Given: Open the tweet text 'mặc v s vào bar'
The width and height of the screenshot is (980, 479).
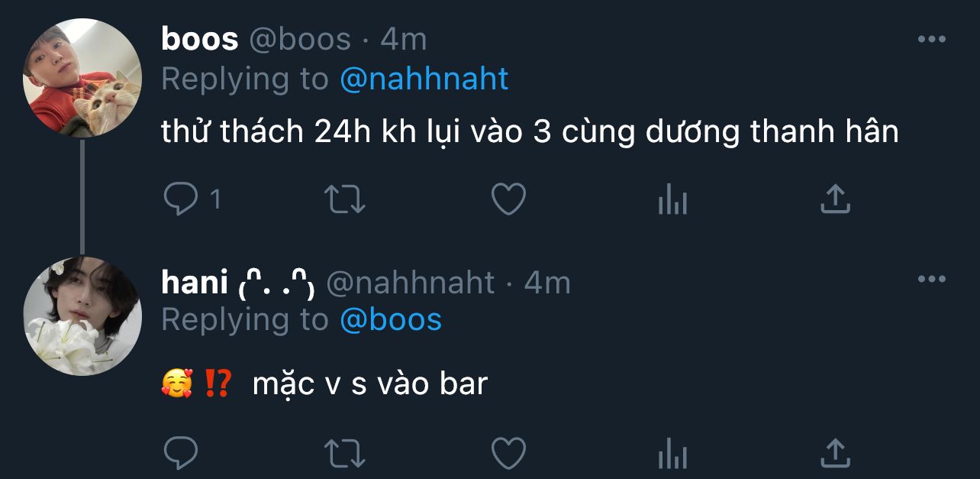Looking at the screenshot, I should tap(369, 384).
